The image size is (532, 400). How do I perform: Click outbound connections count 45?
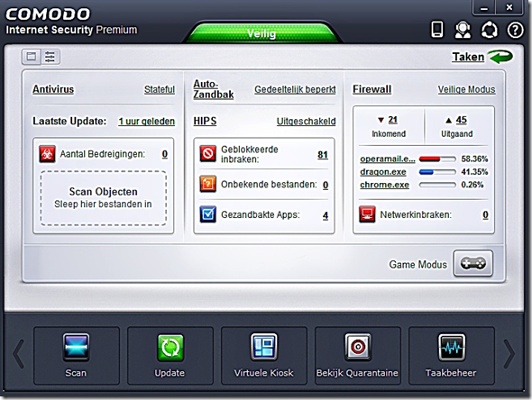(x=461, y=120)
